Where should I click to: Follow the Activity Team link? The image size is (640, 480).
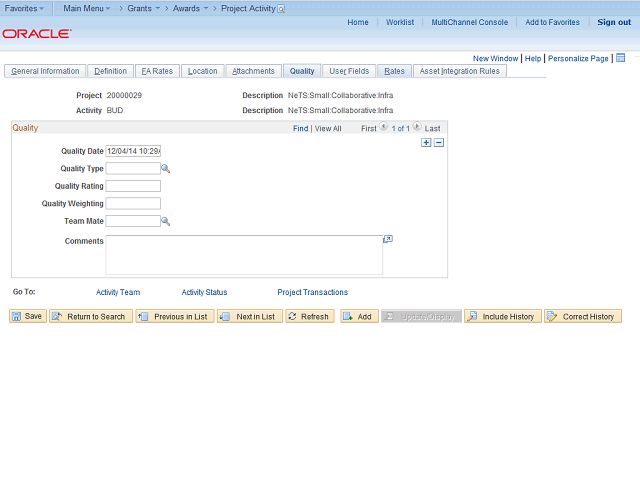118,292
